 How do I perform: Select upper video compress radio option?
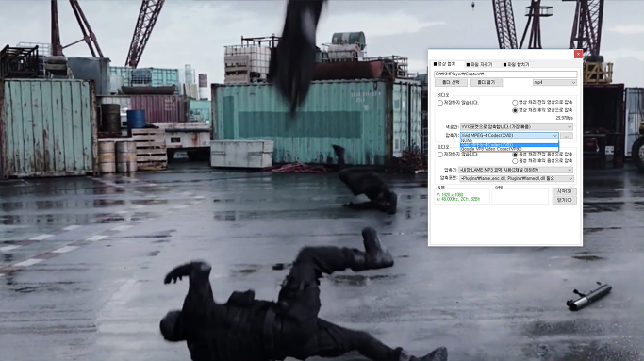tap(515, 102)
